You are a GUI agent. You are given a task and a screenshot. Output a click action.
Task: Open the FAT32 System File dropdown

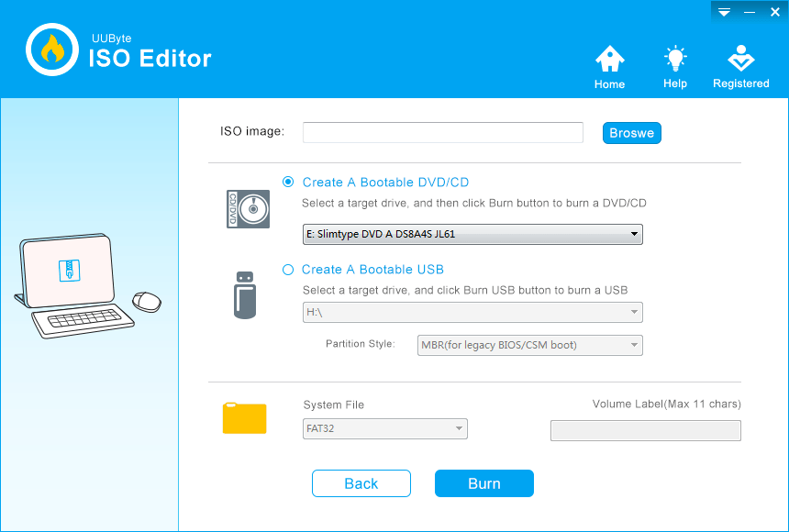pos(385,429)
